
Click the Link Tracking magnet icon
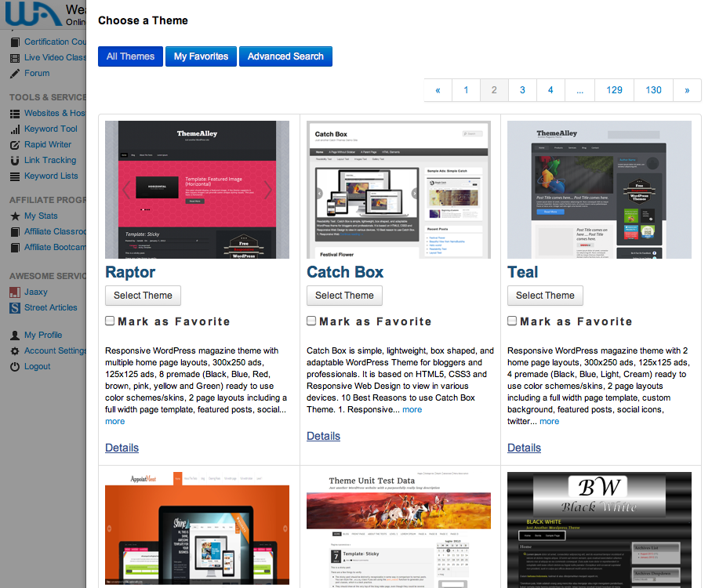coord(15,161)
